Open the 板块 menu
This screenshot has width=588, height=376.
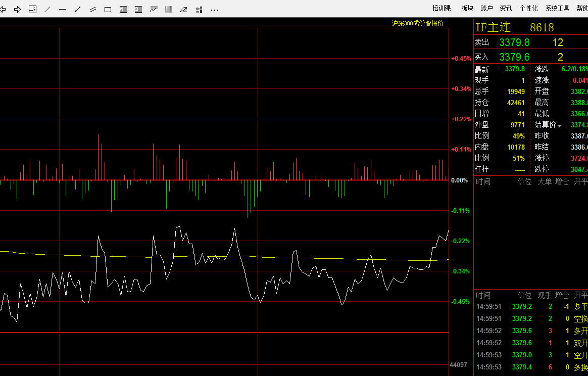pos(467,9)
